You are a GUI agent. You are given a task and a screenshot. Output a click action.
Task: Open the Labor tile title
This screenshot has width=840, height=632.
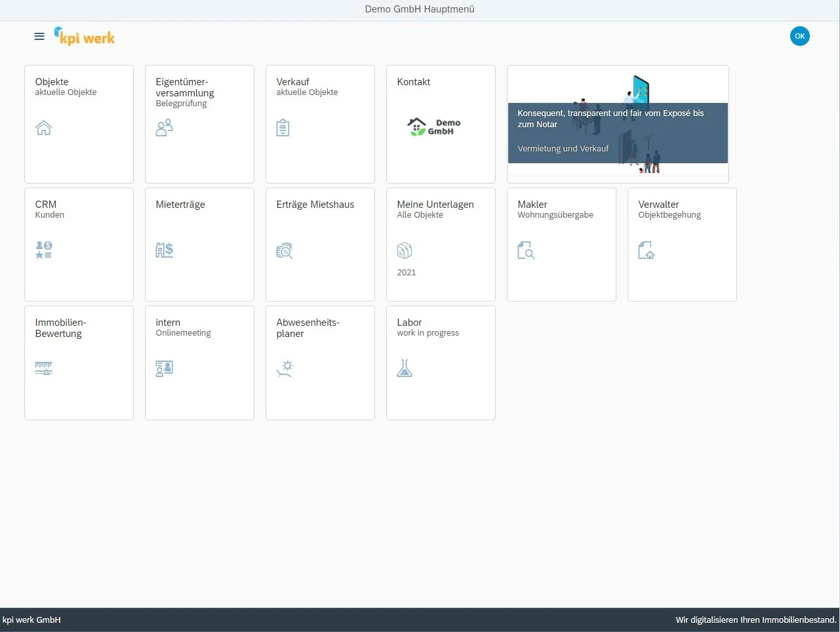(409, 323)
